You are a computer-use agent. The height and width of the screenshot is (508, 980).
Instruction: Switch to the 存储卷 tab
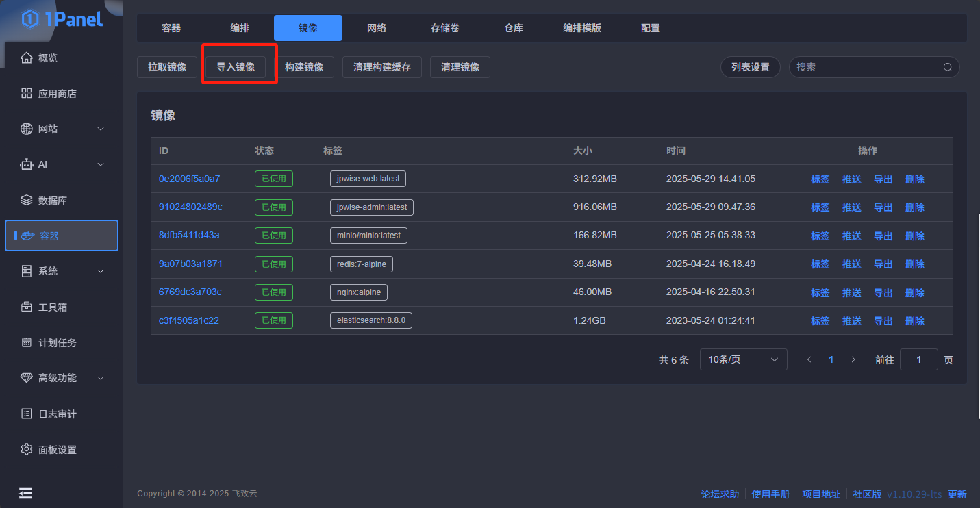coord(445,28)
